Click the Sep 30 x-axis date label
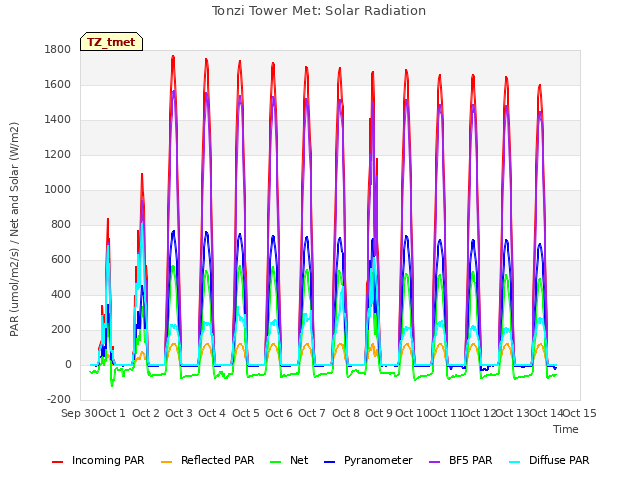Image resolution: width=640 pixels, height=480 pixels. coord(80,413)
